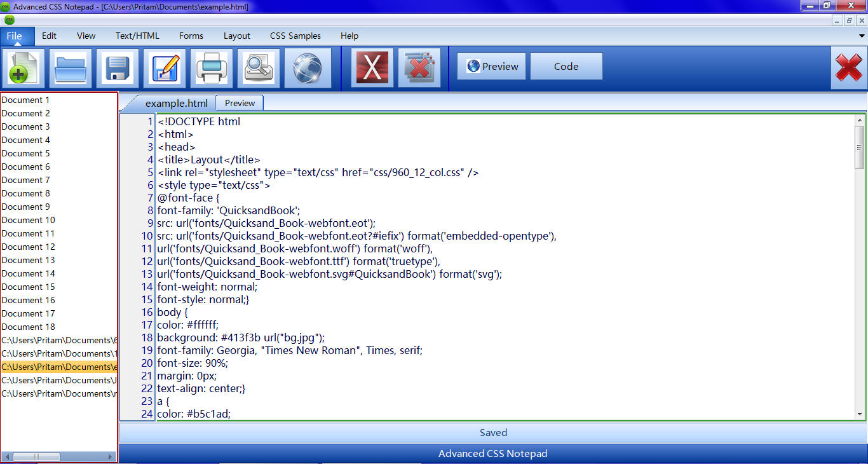The width and height of the screenshot is (868, 464).
Task: Open the CSS Samples menu
Action: click(x=295, y=36)
